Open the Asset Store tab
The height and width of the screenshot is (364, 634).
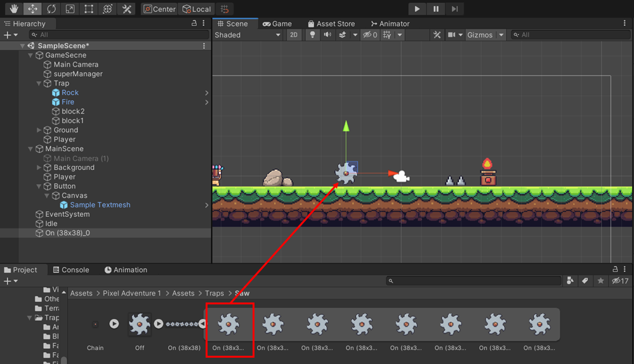[x=331, y=23]
